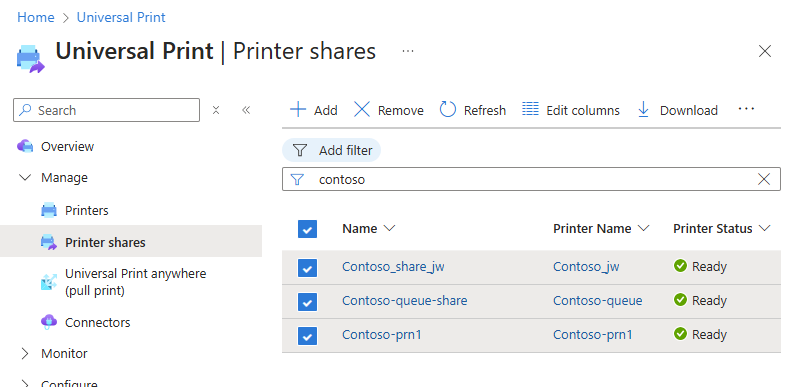Clear the contoso filter text with X
The height and width of the screenshot is (387, 790).
pyautogui.click(x=764, y=179)
